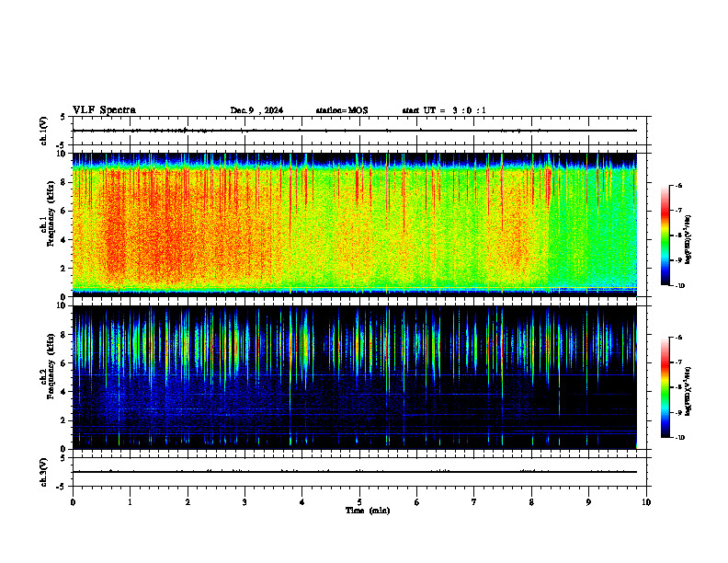Click the "8" kHz tick of ch.1 spectrogram
The width and height of the screenshot is (728, 563).
[64, 182]
